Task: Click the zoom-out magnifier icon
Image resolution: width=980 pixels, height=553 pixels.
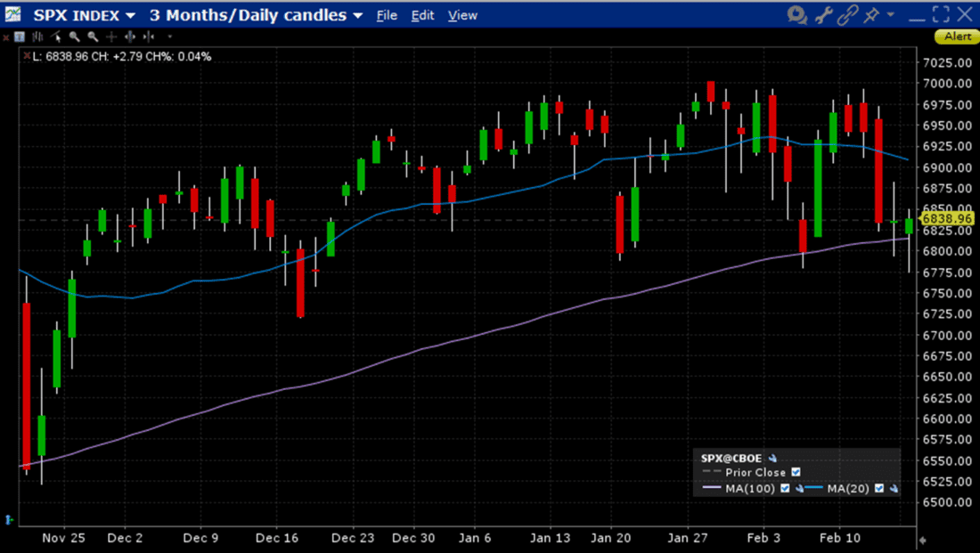Action: coord(92,37)
